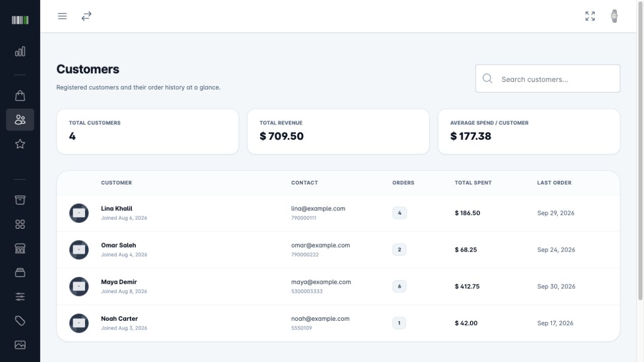Toggle fullscreen with the expand icon
This screenshot has width=644, height=362.
[590, 16]
